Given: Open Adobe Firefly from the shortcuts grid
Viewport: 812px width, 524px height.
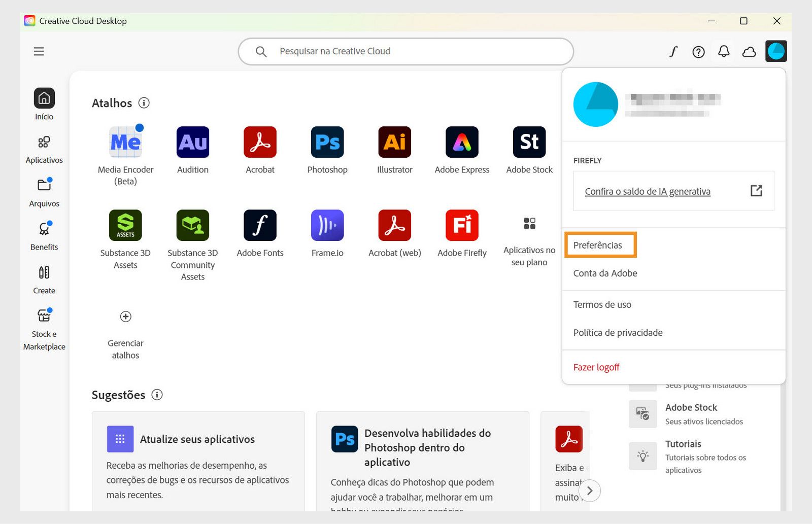Looking at the screenshot, I should 461,225.
